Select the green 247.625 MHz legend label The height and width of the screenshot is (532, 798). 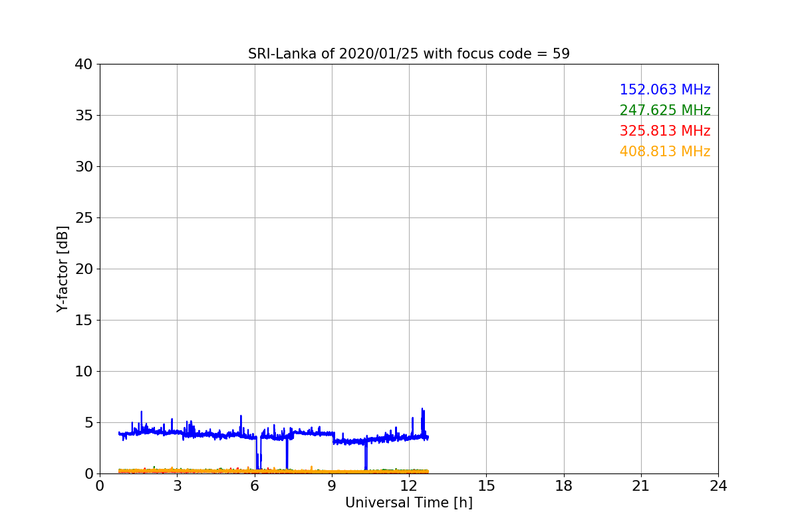[665, 110]
